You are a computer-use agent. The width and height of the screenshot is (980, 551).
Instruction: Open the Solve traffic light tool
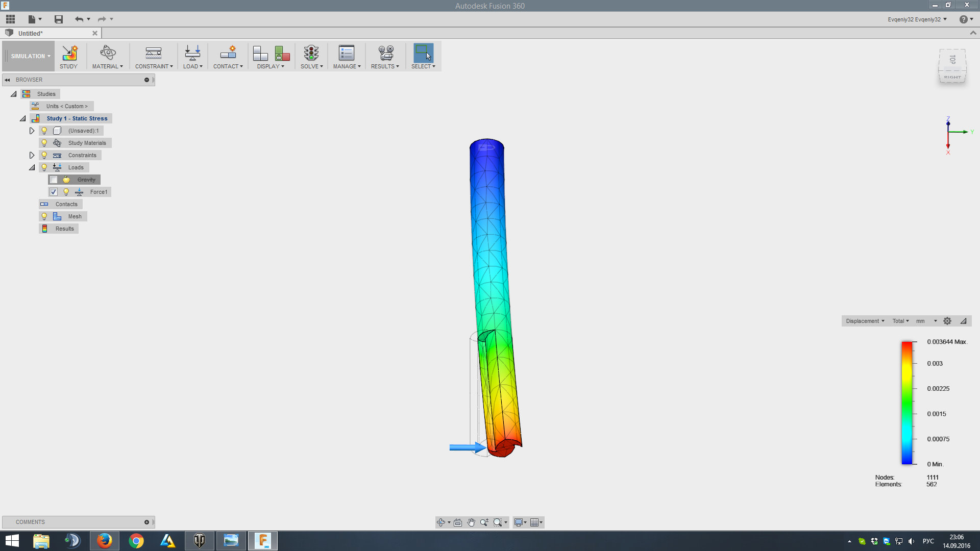[311, 53]
